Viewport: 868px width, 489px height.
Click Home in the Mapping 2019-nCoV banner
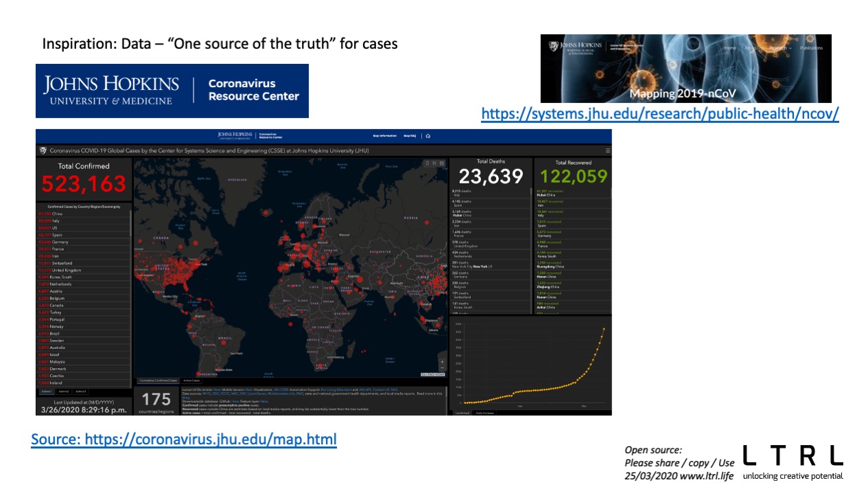pos(730,48)
